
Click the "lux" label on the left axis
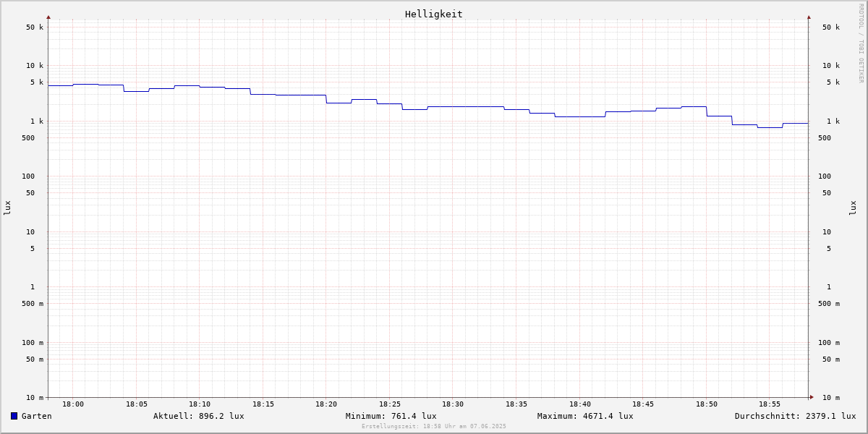(7, 208)
